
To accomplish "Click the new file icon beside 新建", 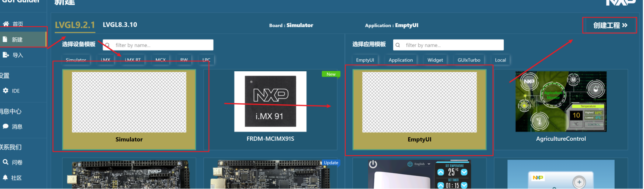I will pos(5,39).
